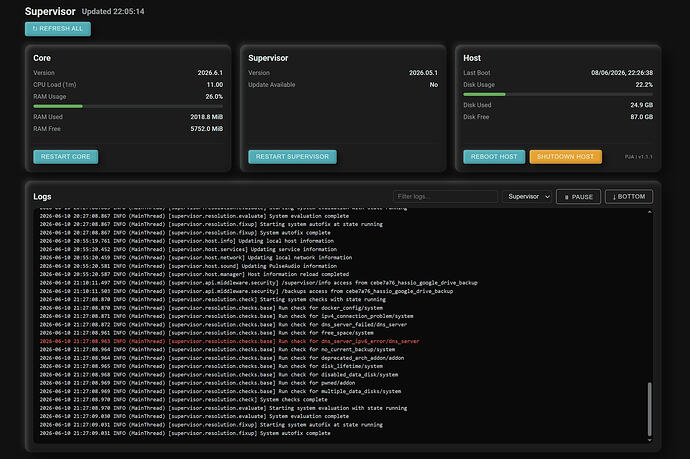690x459 pixels.
Task: Click the Core card title
Action: coord(42,58)
